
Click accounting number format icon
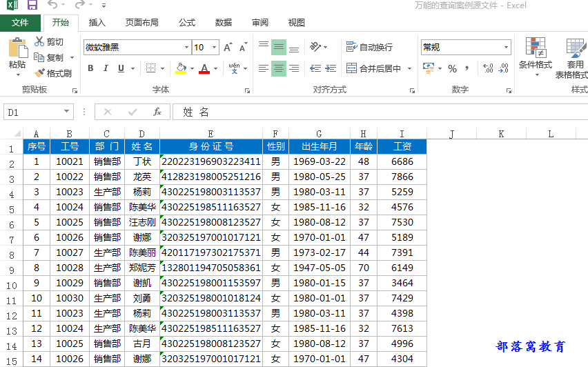[x=429, y=68]
